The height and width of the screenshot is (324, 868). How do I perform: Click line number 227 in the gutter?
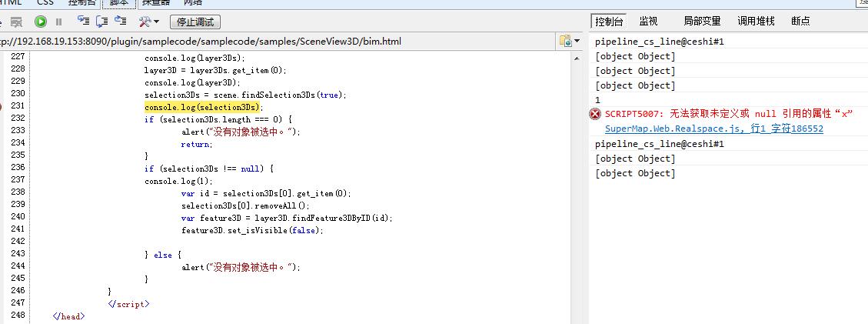tap(18, 56)
